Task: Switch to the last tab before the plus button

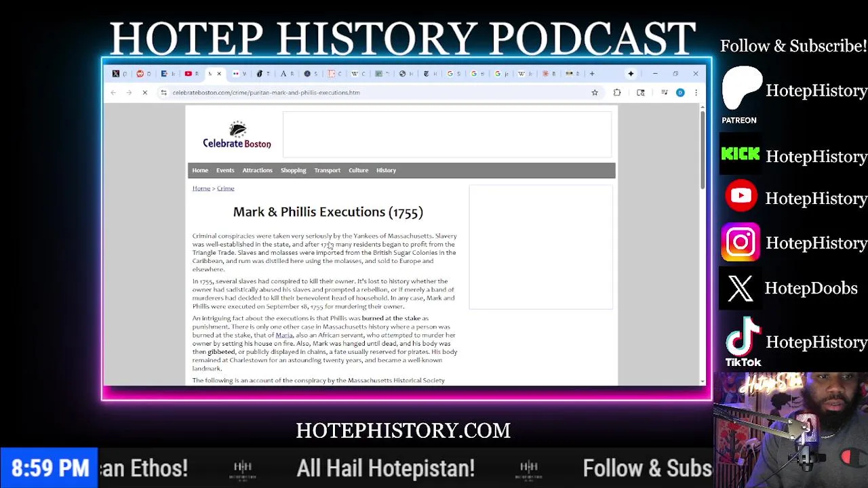Action: [x=573, y=73]
